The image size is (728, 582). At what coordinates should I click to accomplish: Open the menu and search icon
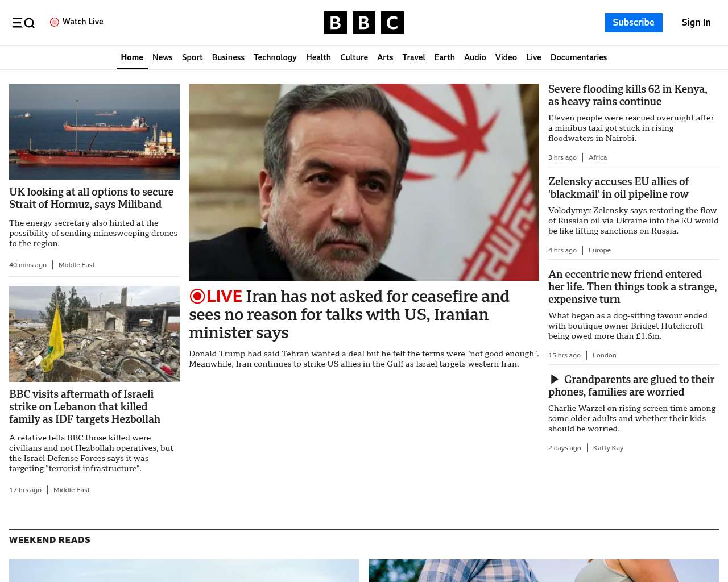click(x=23, y=23)
